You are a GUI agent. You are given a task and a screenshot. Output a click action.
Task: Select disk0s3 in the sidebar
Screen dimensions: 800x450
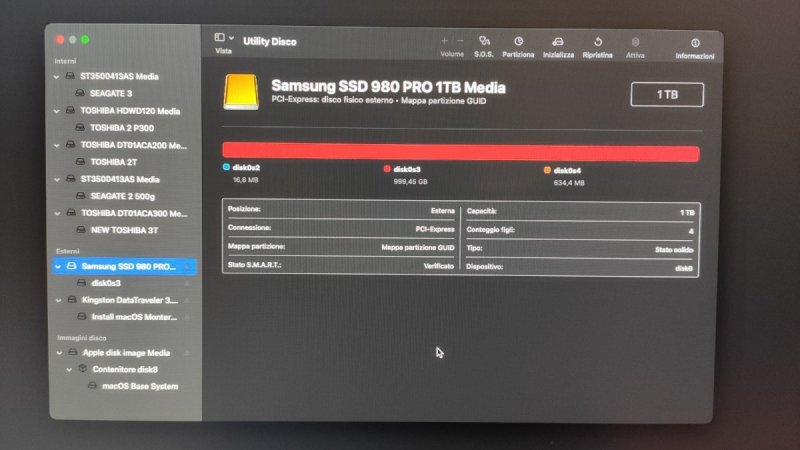pyautogui.click(x=106, y=283)
